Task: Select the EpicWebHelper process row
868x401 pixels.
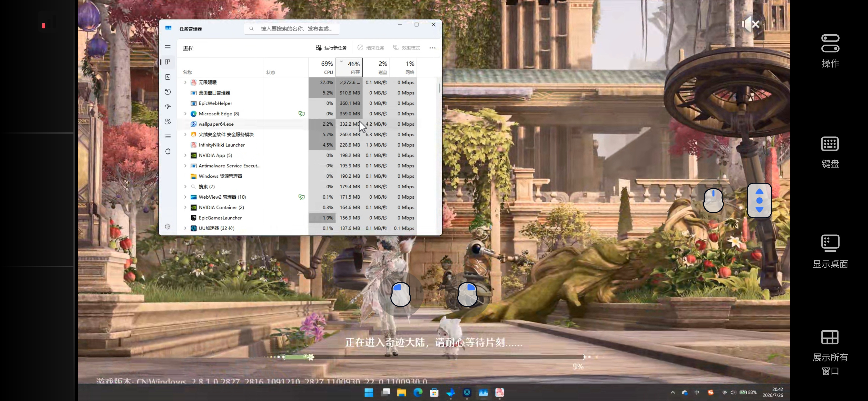Action: [297, 103]
